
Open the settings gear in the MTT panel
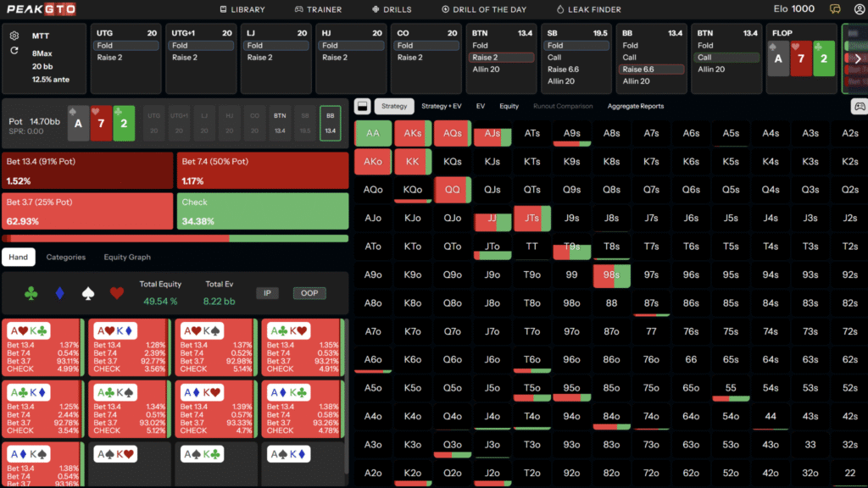click(14, 36)
